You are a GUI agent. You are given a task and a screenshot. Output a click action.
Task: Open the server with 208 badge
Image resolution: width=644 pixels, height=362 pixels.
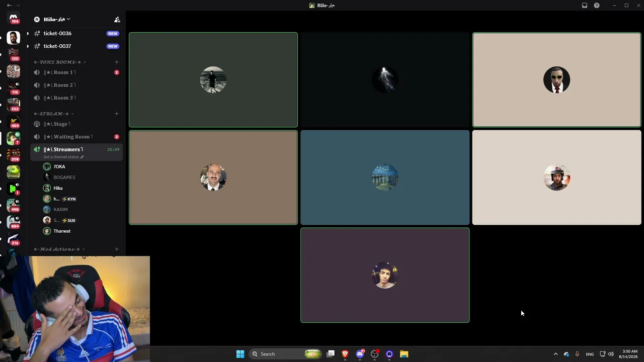point(14,155)
